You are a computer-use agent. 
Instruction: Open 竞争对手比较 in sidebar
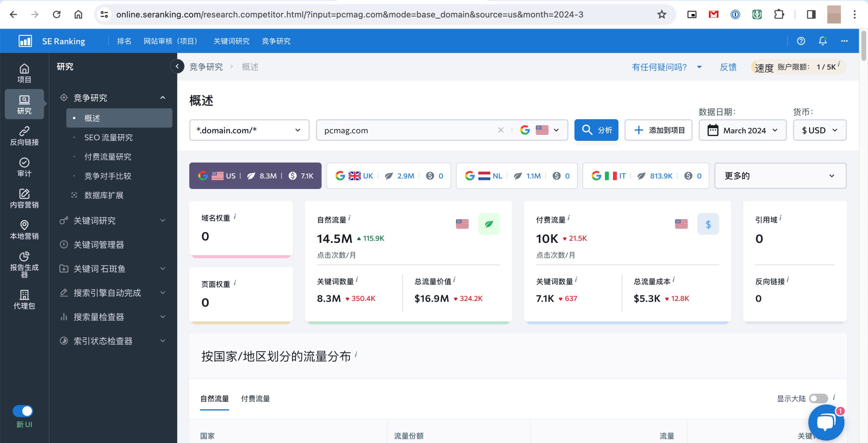point(108,176)
